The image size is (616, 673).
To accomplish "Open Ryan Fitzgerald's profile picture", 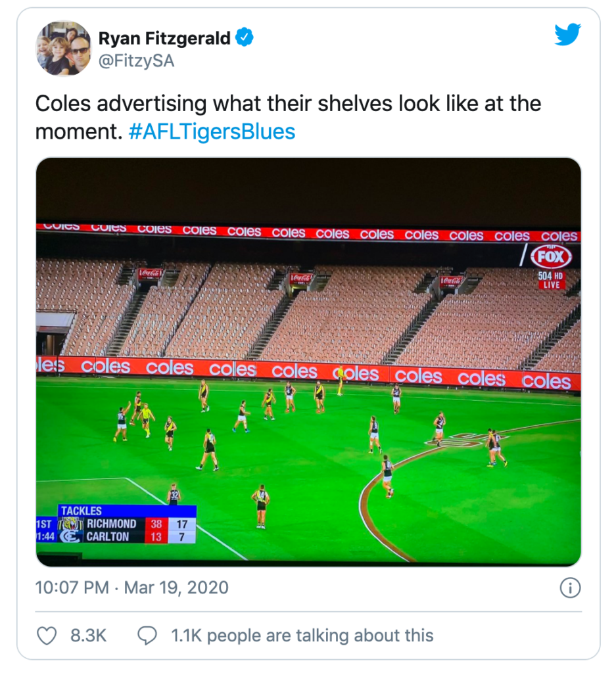I will 63,48.
